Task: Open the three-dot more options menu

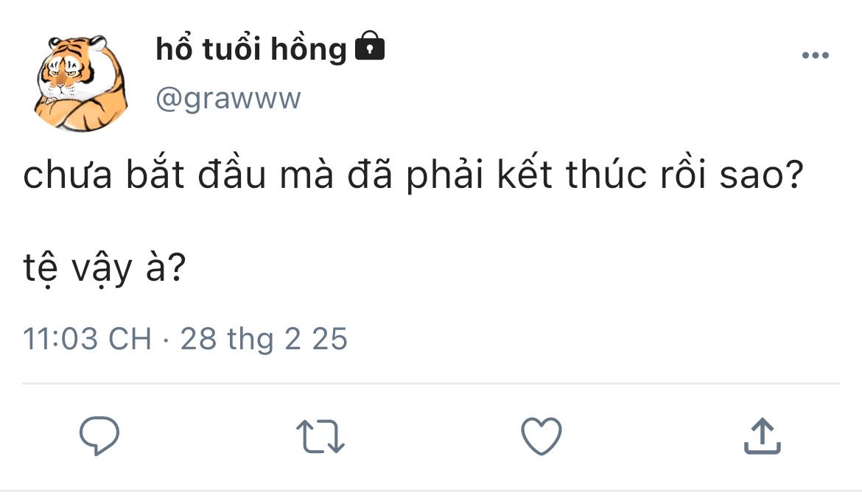Action: click(x=816, y=55)
